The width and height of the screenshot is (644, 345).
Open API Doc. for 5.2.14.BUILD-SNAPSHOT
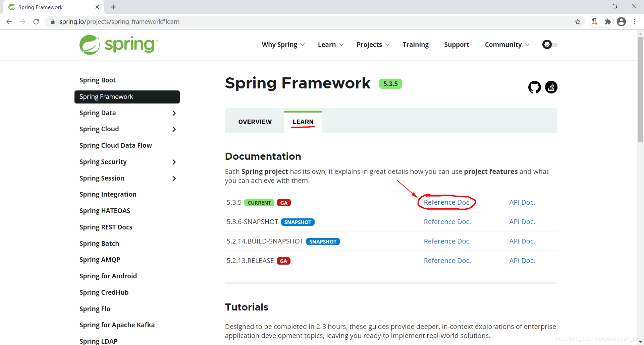pos(522,241)
